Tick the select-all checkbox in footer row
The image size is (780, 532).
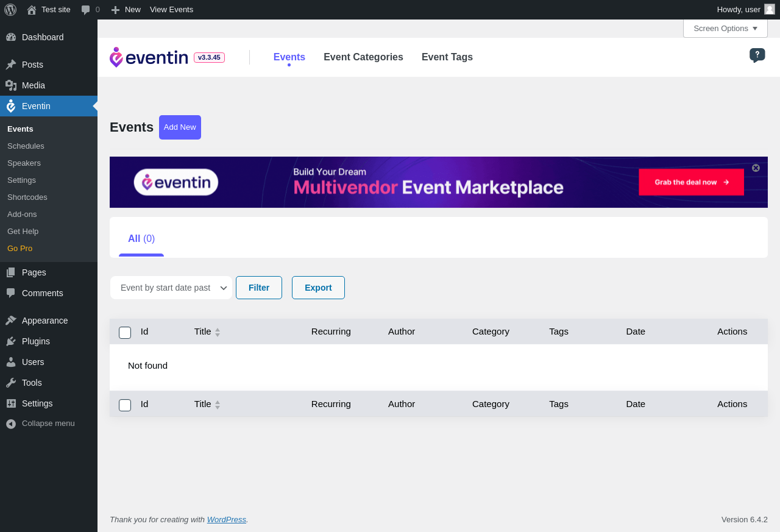[x=125, y=405]
